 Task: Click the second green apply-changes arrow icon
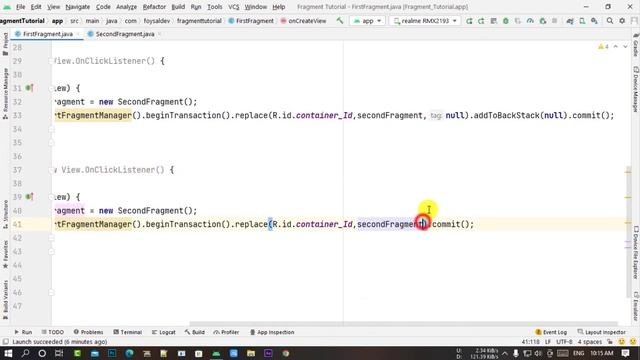[481, 21]
